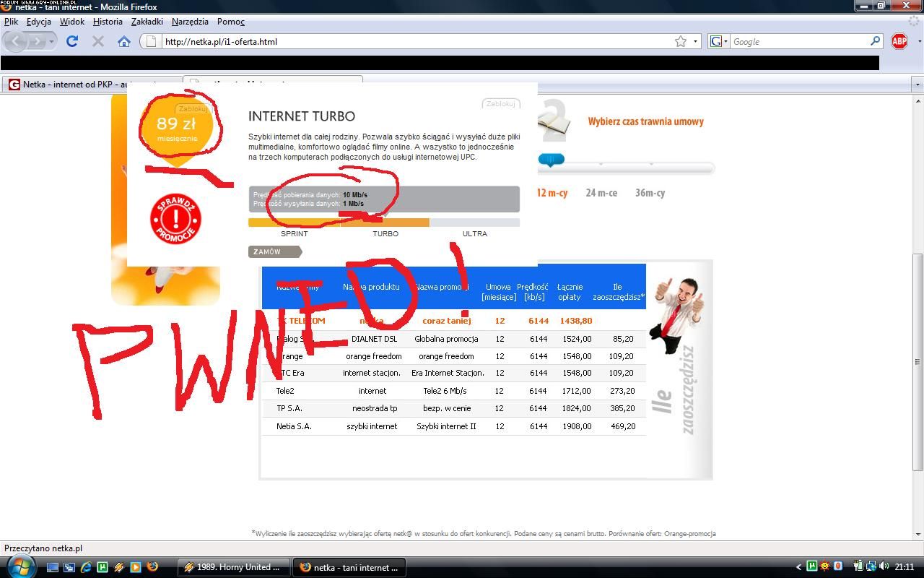924x578 pixels.
Task: Reload the page with the refresh icon
Action: (x=72, y=41)
